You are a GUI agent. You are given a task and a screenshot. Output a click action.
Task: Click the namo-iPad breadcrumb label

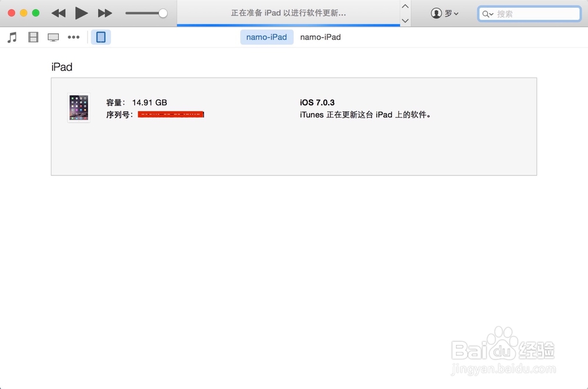320,36
